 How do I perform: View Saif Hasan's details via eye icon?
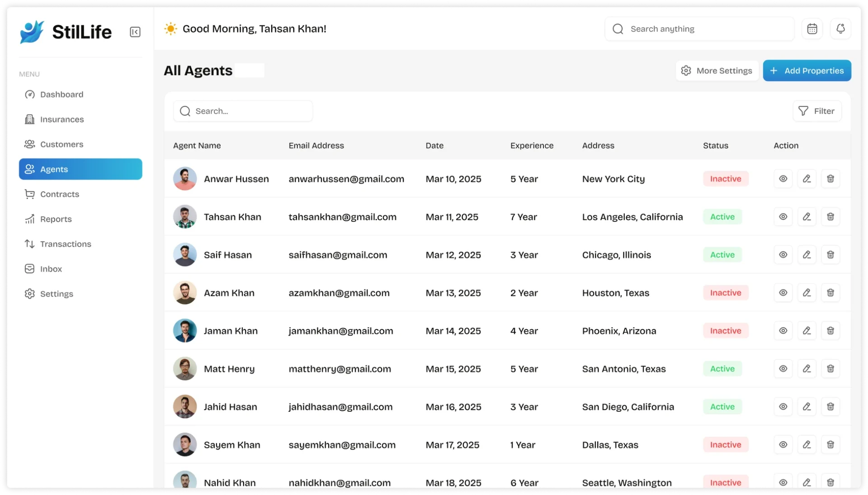click(783, 255)
